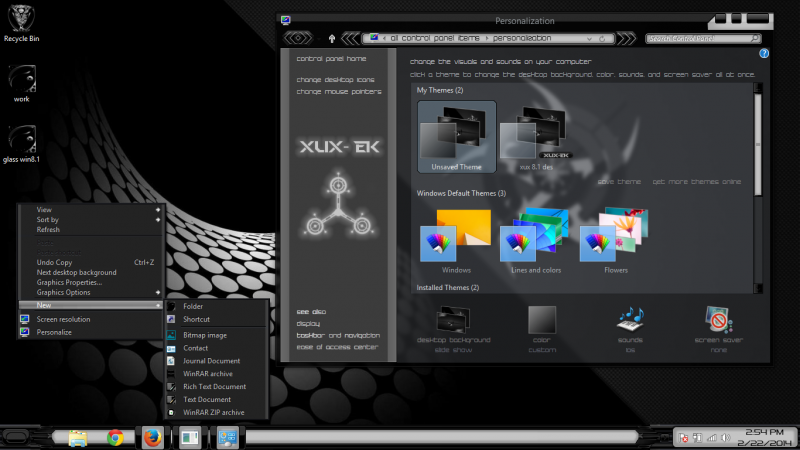This screenshot has width=800, height=450.
Task: Open the display link under see also
Action: pyautogui.click(x=308, y=323)
